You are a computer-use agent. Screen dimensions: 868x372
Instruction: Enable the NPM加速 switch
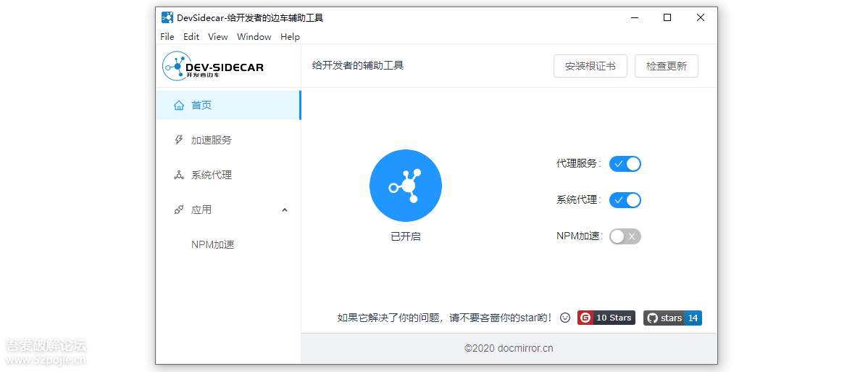(625, 236)
